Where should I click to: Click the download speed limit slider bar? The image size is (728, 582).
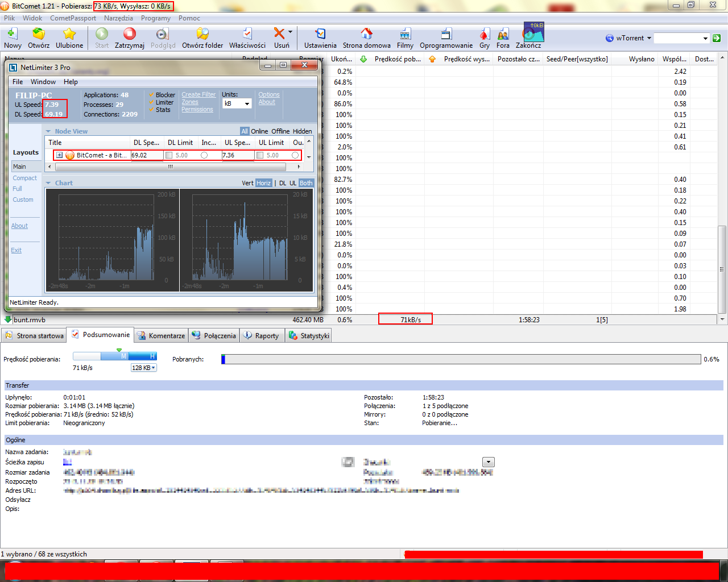(115, 356)
